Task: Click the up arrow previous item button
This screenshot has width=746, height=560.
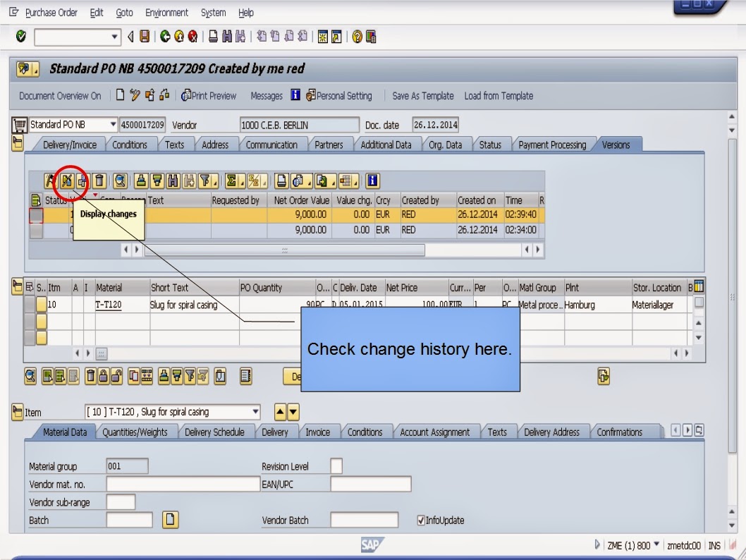Action: click(280, 412)
